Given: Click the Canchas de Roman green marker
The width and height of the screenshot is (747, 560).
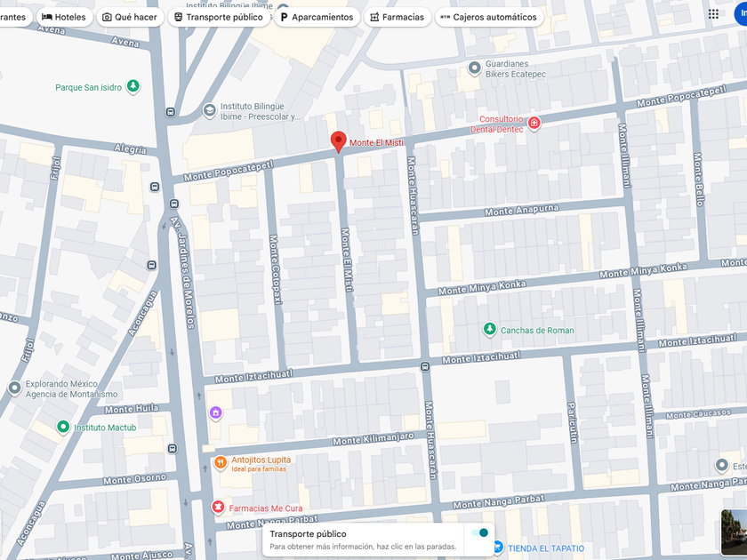Looking at the screenshot, I should click(488, 330).
